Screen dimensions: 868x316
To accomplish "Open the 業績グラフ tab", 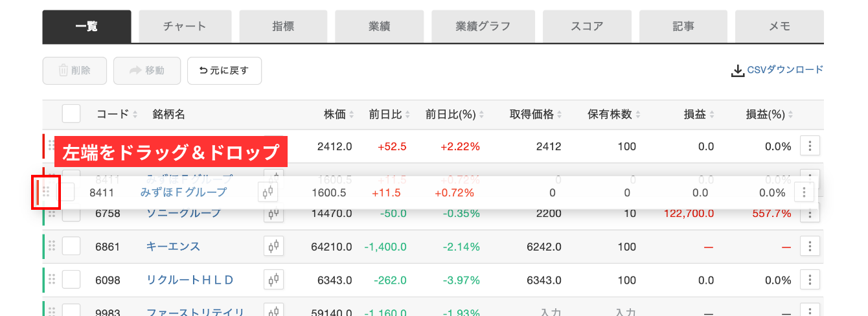I will 483,27.
